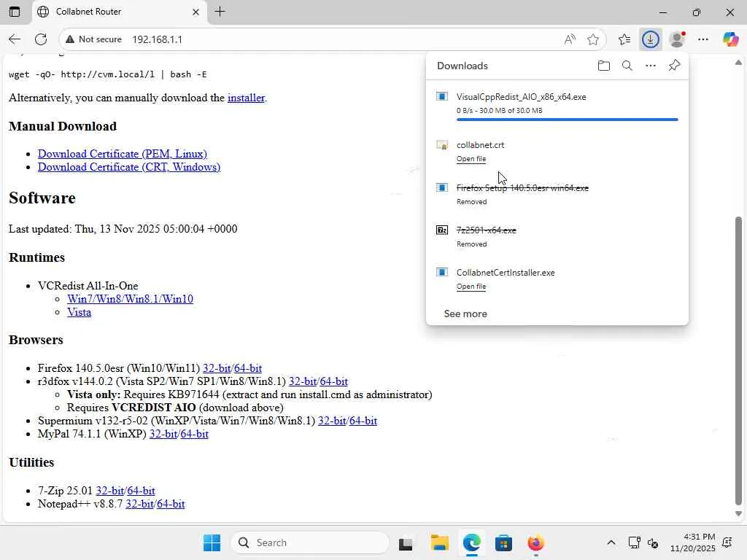Screen dimensions: 747x560
Task: Open File Explorer from the taskbar
Action: point(439,542)
